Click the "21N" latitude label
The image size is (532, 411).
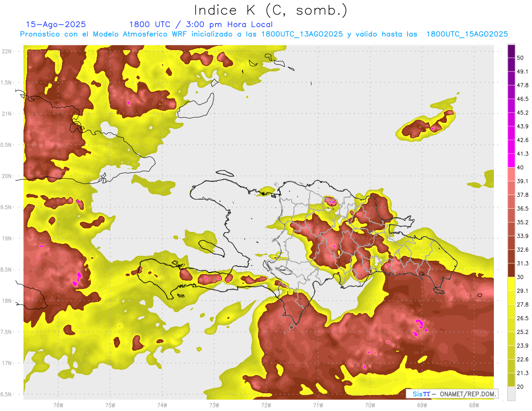[x=7, y=114]
